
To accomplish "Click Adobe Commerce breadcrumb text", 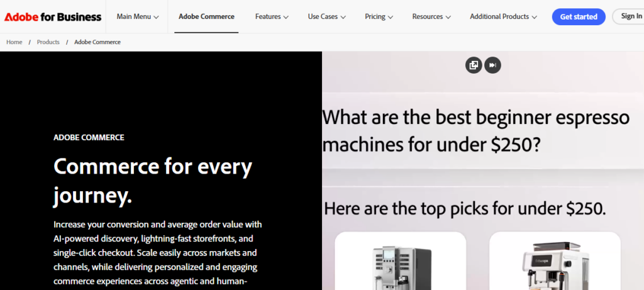I will click(x=97, y=42).
